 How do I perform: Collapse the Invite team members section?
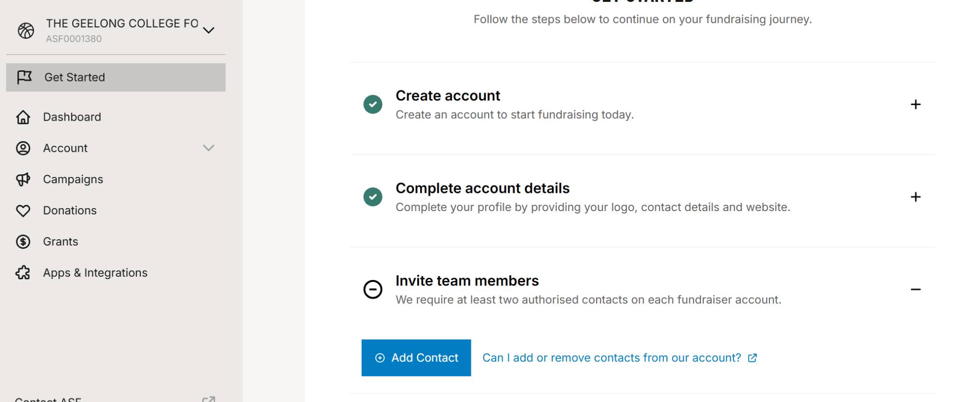[x=915, y=290]
